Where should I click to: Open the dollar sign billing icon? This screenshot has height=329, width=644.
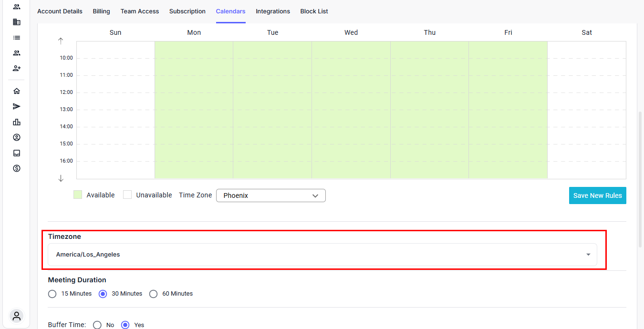pyautogui.click(x=17, y=168)
